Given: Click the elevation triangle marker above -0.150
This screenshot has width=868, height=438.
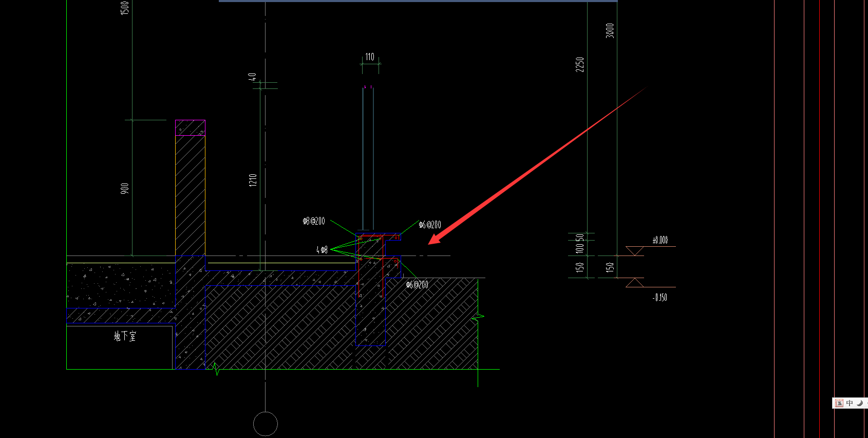Looking at the screenshot, I should click(x=635, y=283).
